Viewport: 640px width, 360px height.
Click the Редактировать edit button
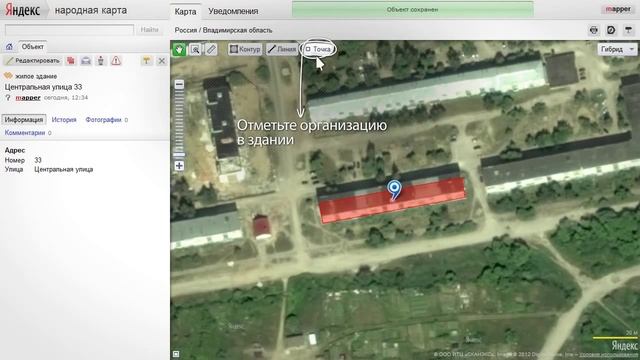(x=33, y=61)
